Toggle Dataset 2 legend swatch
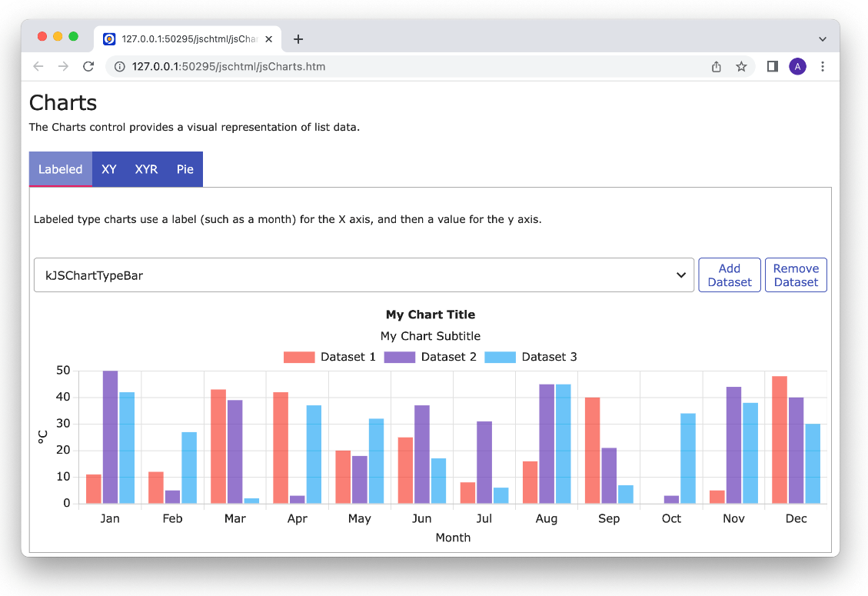The image size is (868, 596). pyautogui.click(x=399, y=358)
